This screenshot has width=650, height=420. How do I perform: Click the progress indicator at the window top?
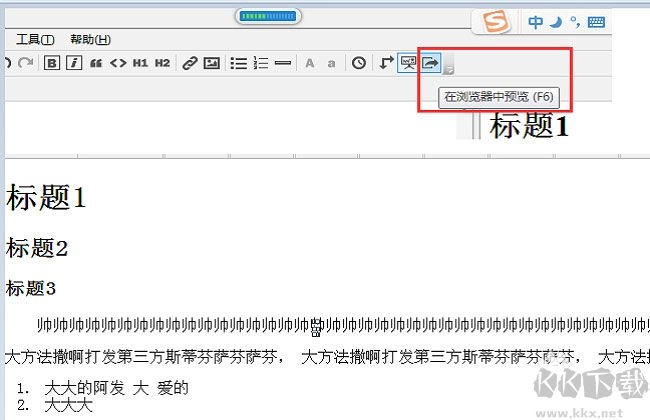click(268, 16)
